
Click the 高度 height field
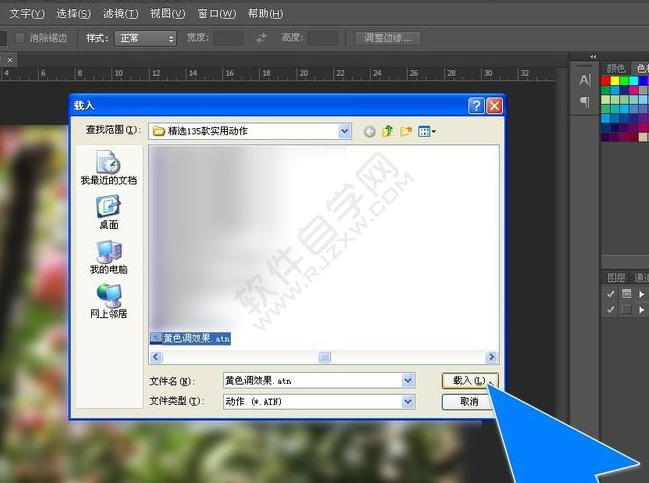coord(323,38)
